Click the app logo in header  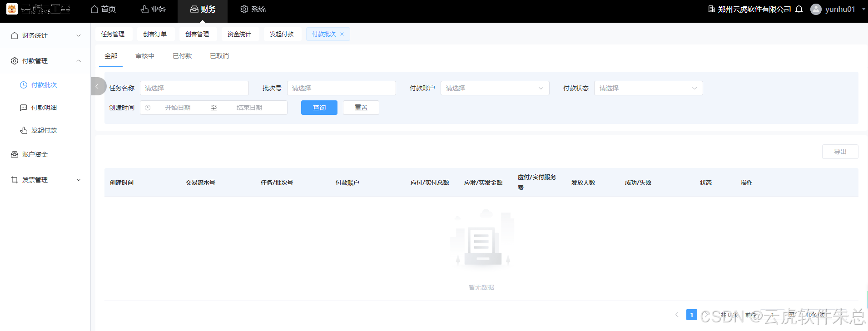click(x=12, y=9)
